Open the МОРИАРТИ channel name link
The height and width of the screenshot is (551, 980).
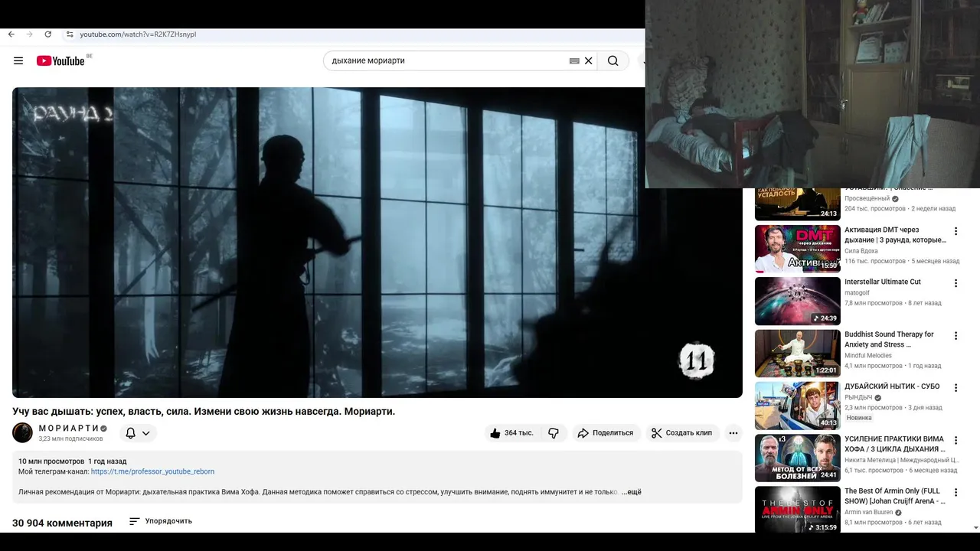click(68, 428)
